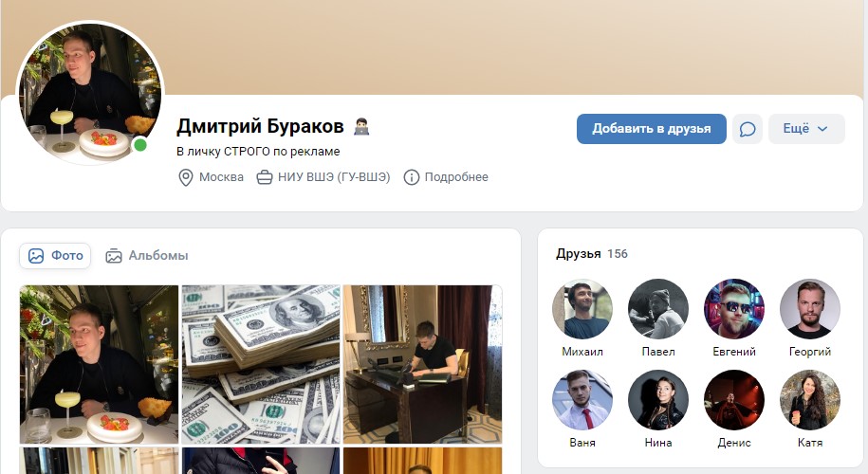
Task: Click the info icon beside Подробнее
Action: (412, 177)
